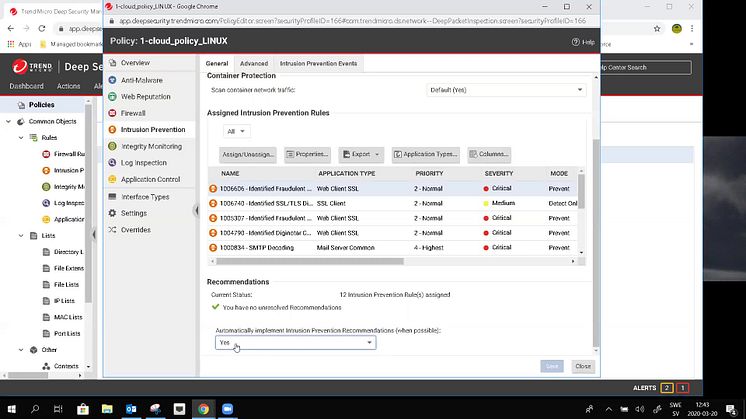Click Properties button
This screenshot has width=746, height=419.
[x=307, y=155]
